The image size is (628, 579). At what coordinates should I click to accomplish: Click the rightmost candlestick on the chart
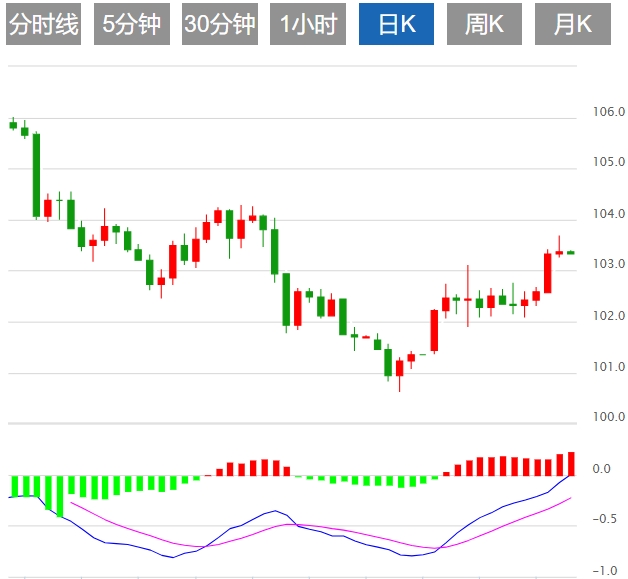[x=570, y=253]
